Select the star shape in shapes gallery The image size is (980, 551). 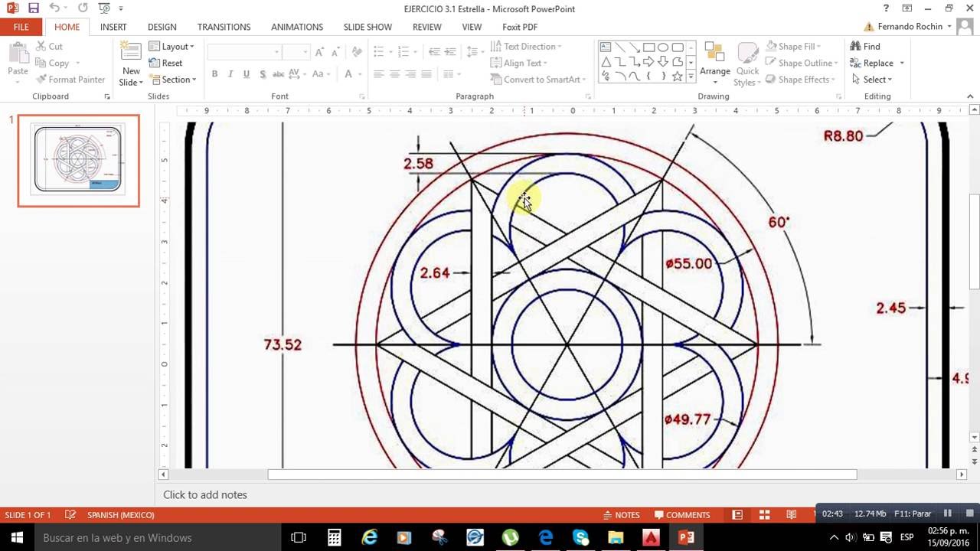click(x=677, y=77)
